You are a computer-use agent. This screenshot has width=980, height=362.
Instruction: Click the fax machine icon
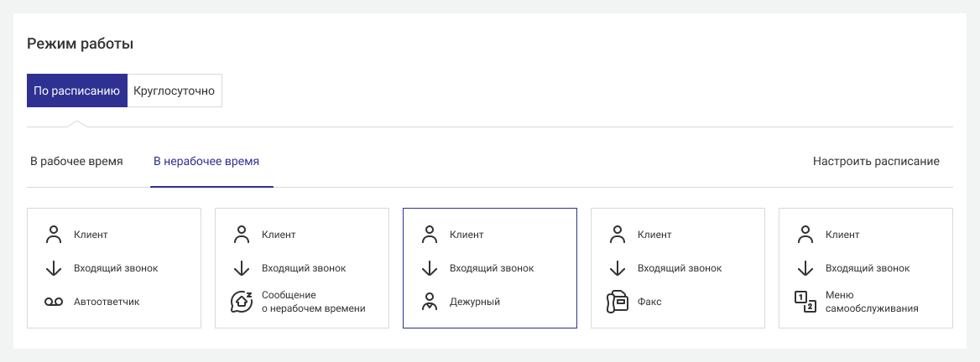click(618, 302)
